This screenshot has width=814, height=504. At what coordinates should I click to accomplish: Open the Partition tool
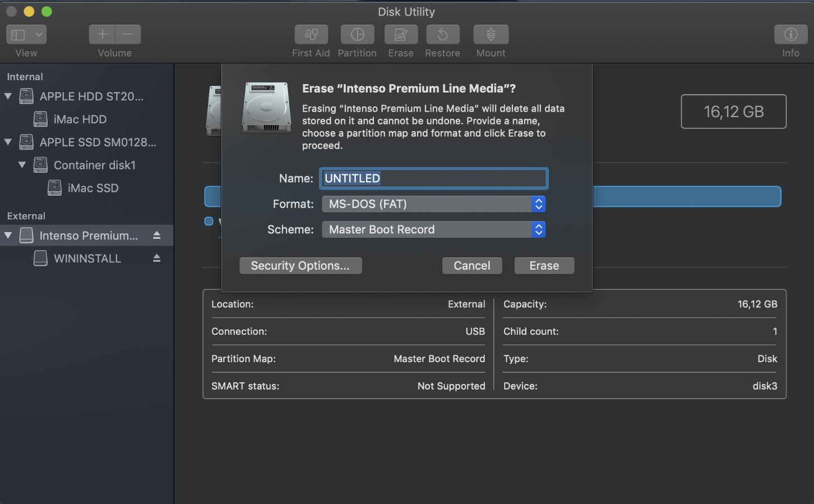pos(357,35)
